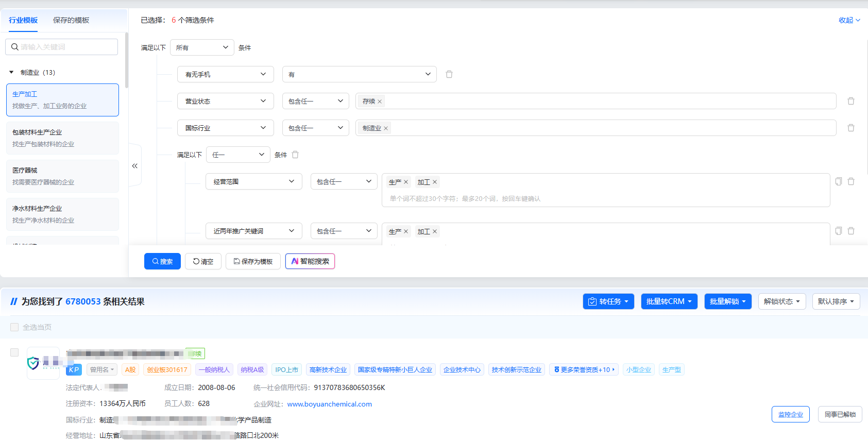Image resolution: width=868 pixels, height=440 pixels.
Task: Delete the 营业状态 filter row
Action: (851, 101)
